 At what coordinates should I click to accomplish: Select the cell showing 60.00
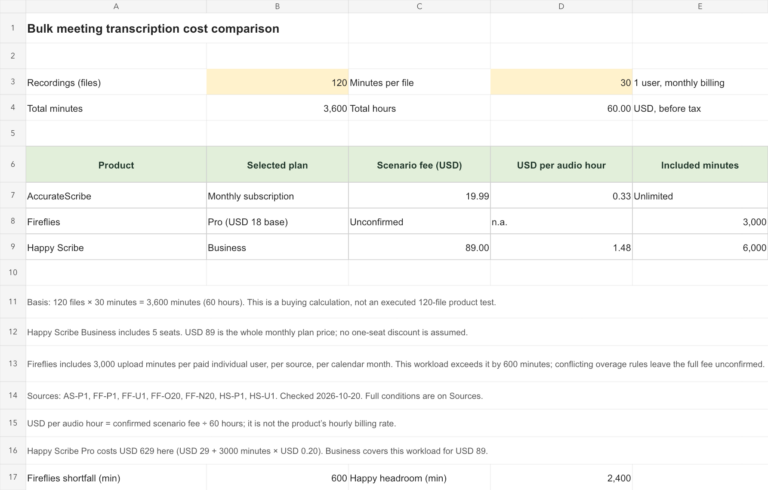[561, 108]
